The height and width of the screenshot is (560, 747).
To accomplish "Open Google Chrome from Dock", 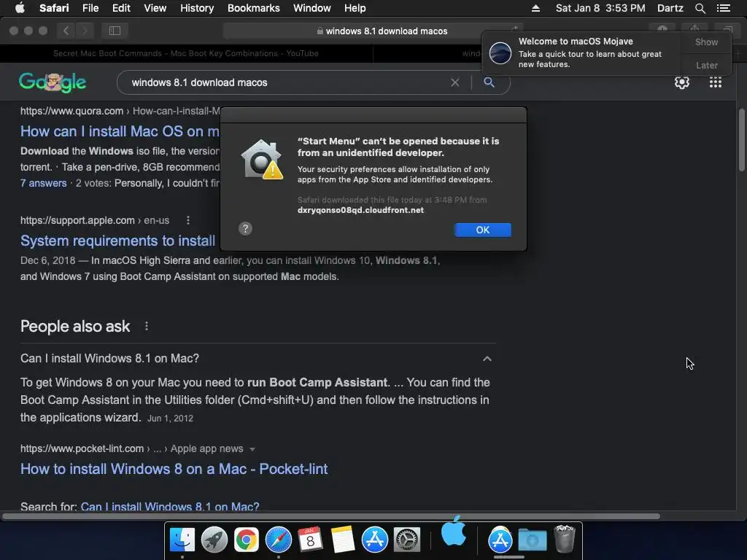I will 247,540.
